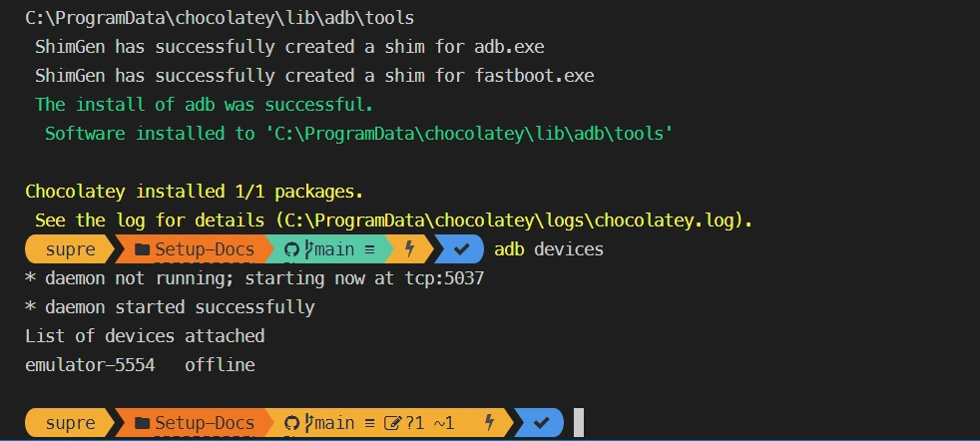Click the GitHub icon in the yellow git segment
980x441 pixels.
291,423
